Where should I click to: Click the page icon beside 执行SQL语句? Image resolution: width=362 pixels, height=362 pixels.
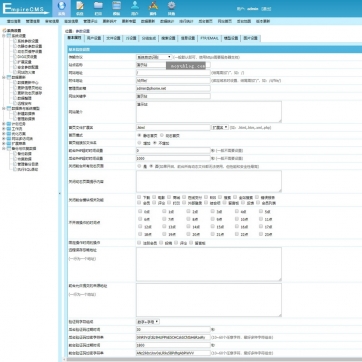coord(15,169)
